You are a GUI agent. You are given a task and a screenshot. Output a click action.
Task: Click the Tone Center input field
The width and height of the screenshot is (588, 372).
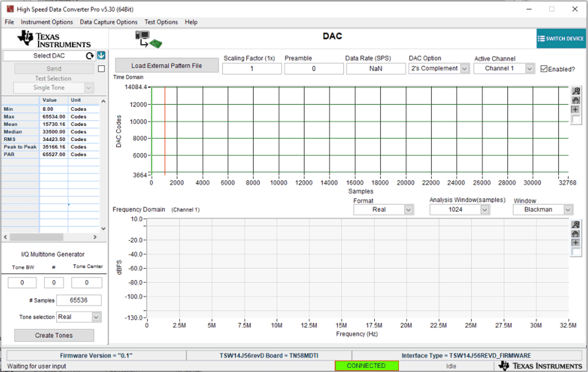(87, 283)
